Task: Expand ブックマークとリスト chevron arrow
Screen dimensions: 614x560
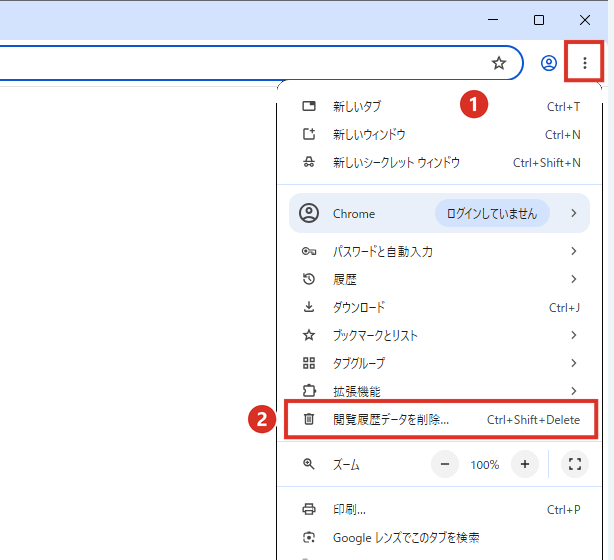Action: [x=574, y=335]
